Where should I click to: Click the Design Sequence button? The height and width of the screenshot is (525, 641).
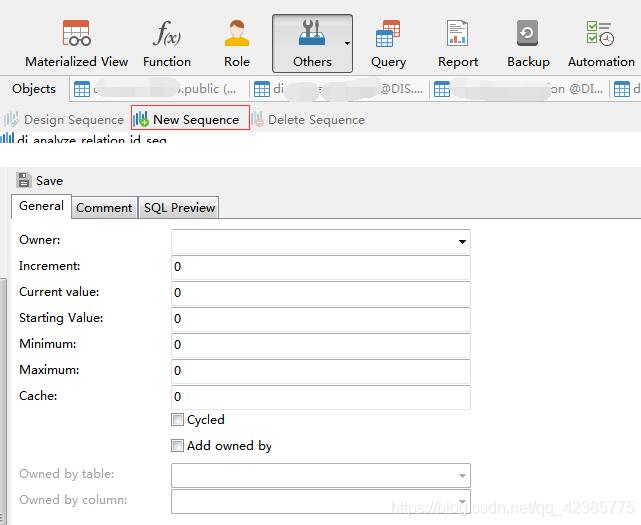64,120
